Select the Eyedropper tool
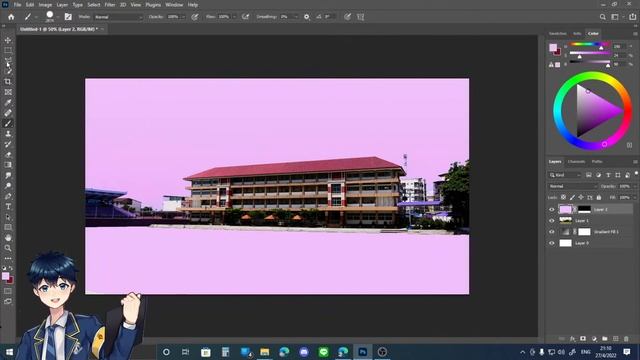640x360 pixels. (x=8, y=102)
